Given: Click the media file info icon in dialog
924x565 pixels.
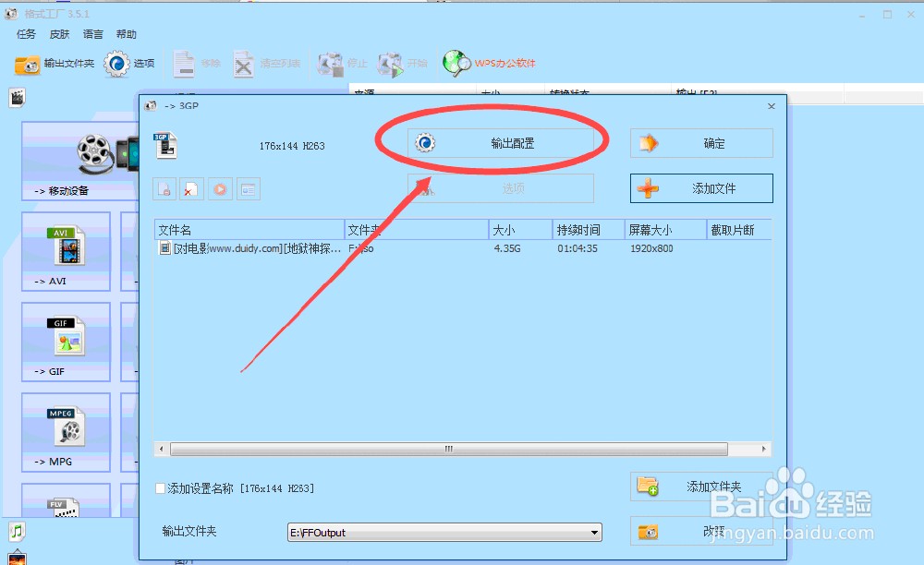Looking at the screenshot, I should click(x=248, y=189).
